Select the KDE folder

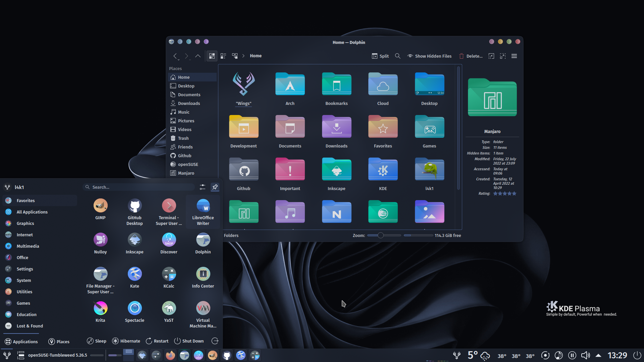383,174
